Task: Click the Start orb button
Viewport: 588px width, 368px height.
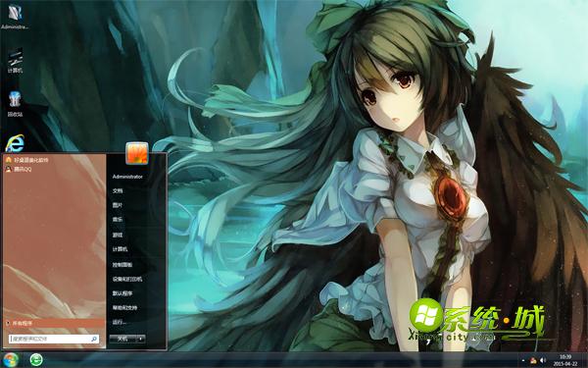Action: (x=11, y=360)
